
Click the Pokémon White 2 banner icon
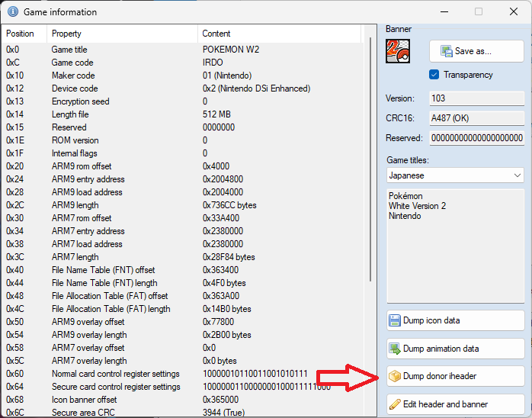click(398, 51)
